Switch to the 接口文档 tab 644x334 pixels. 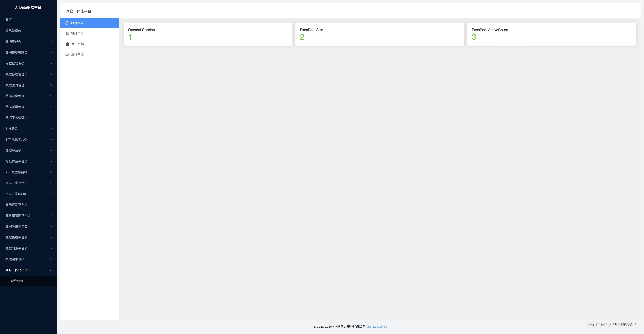click(89, 44)
